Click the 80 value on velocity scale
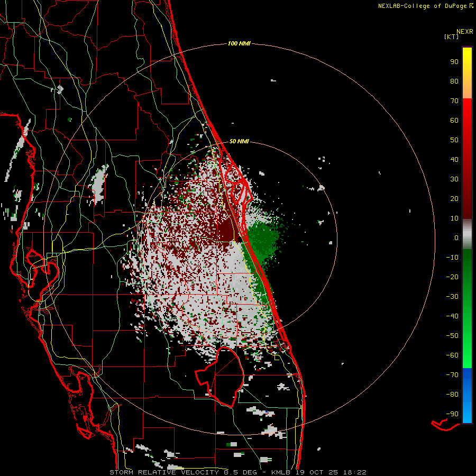The height and width of the screenshot is (476, 476). point(454,81)
